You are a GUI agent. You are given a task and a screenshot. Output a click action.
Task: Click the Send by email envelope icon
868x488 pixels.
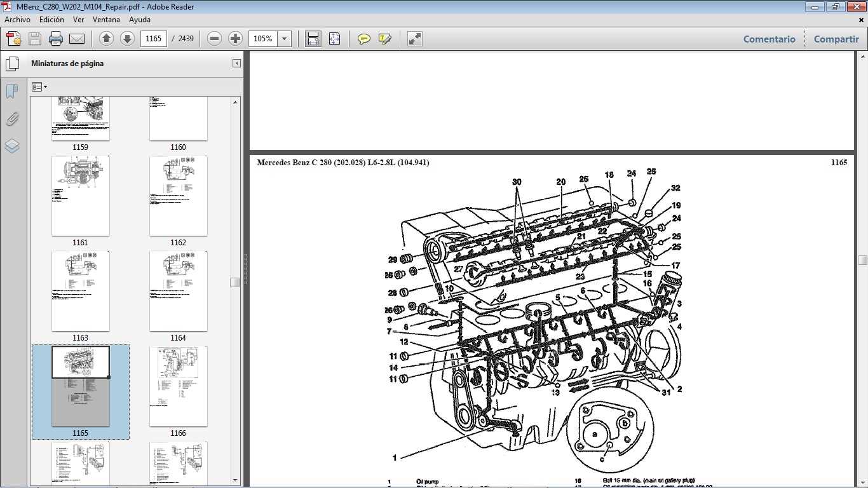(77, 39)
